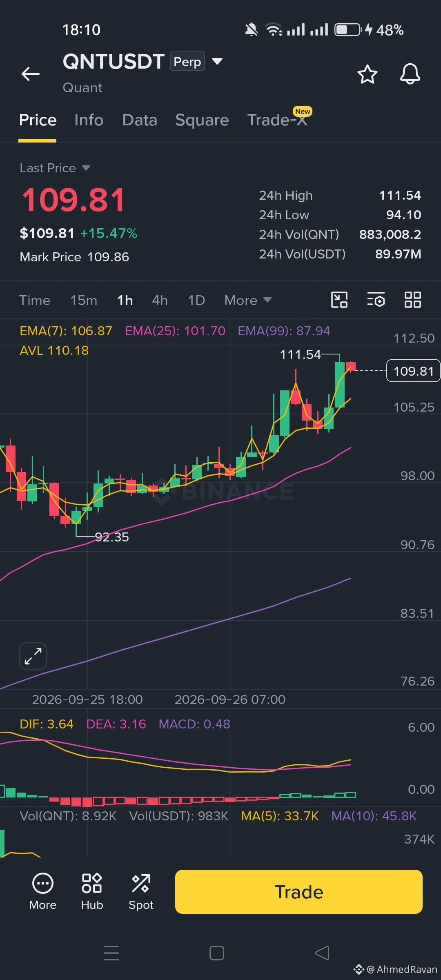Tap the yellow Trade button
441x980 pixels.
click(299, 892)
